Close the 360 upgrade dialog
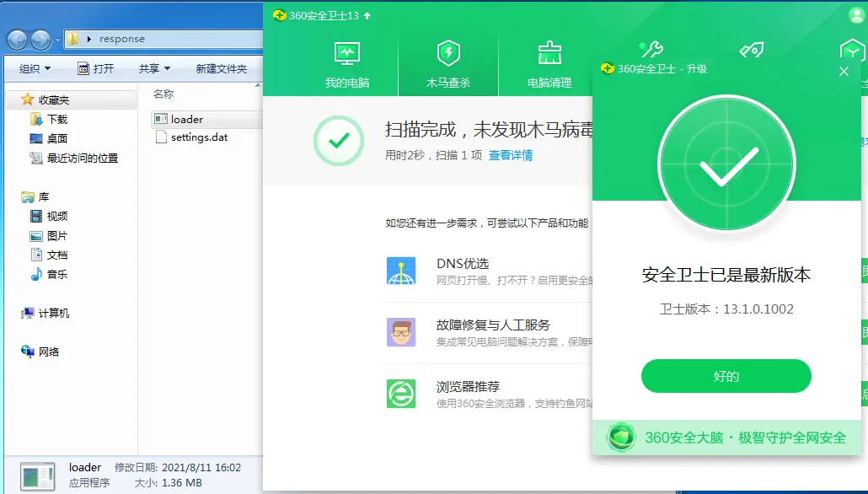Screen dimensions: 868x494 click(844, 72)
